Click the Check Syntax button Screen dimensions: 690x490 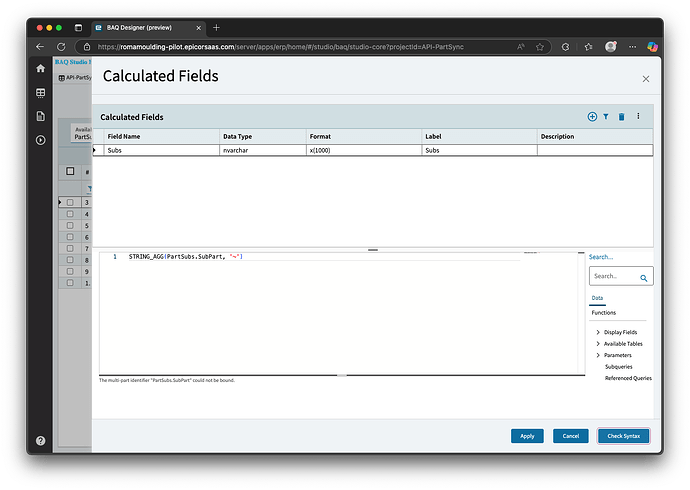[624, 436]
